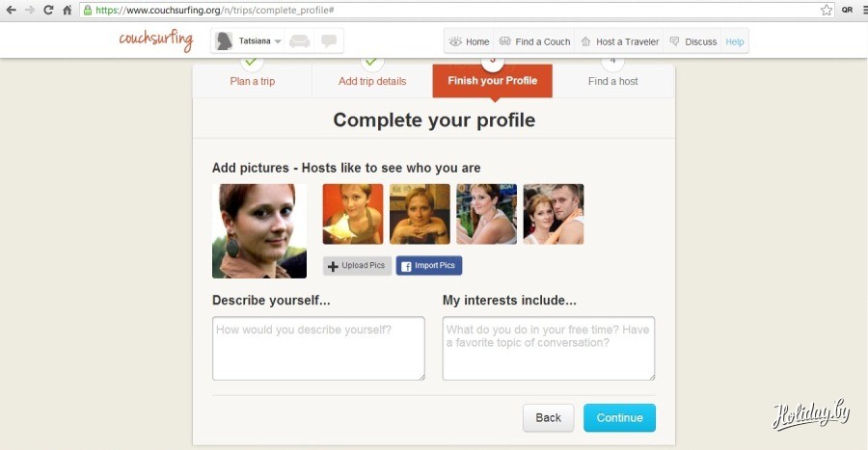This screenshot has width=868, height=450.
Task: Follow the Help link
Action: [x=735, y=41]
